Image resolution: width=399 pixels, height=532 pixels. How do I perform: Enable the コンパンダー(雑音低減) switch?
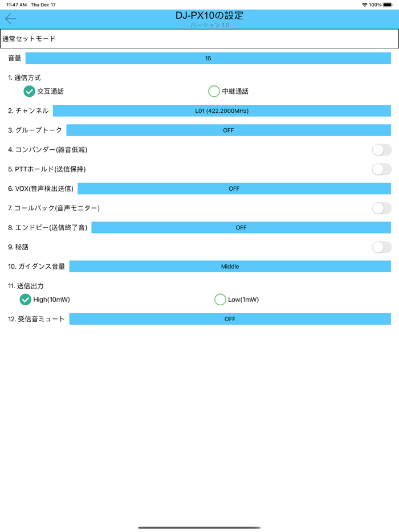tap(381, 149)
